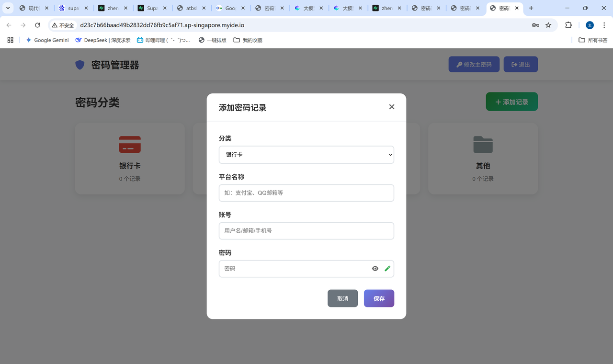Open the 我的收藏 bookmarks folder
Viewport: 613px width, 364px height.
(248, 40)
